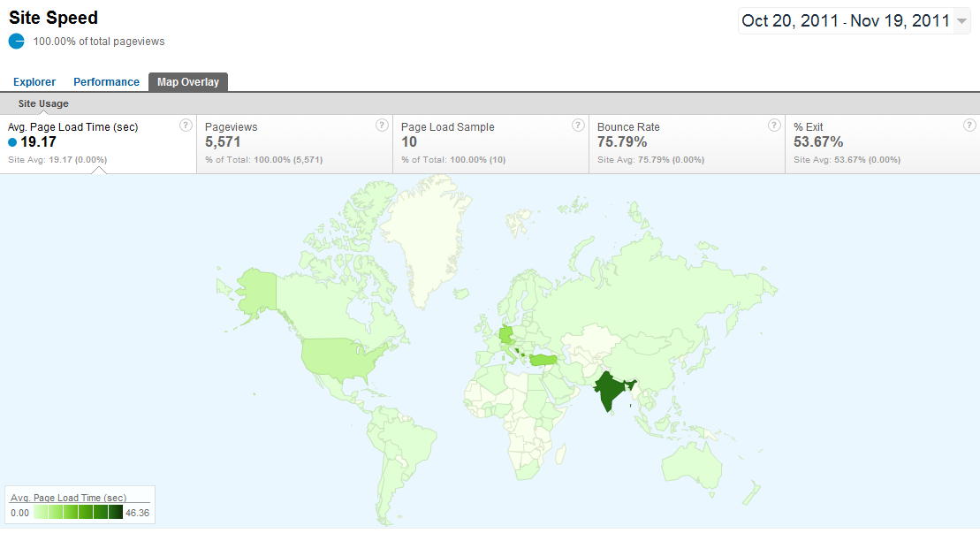This screenshot has width=980, height=541.
Task: Select the Site Usage sub-tab
Action: [43, 103]
